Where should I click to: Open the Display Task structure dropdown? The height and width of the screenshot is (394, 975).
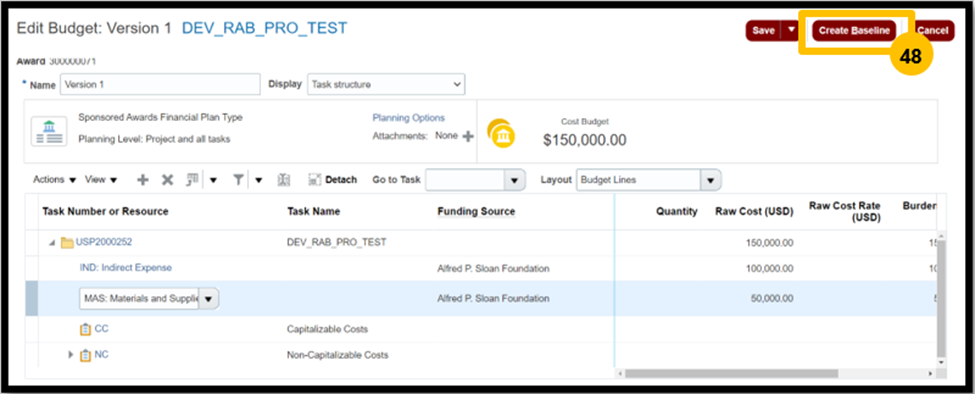pos(386,85)
